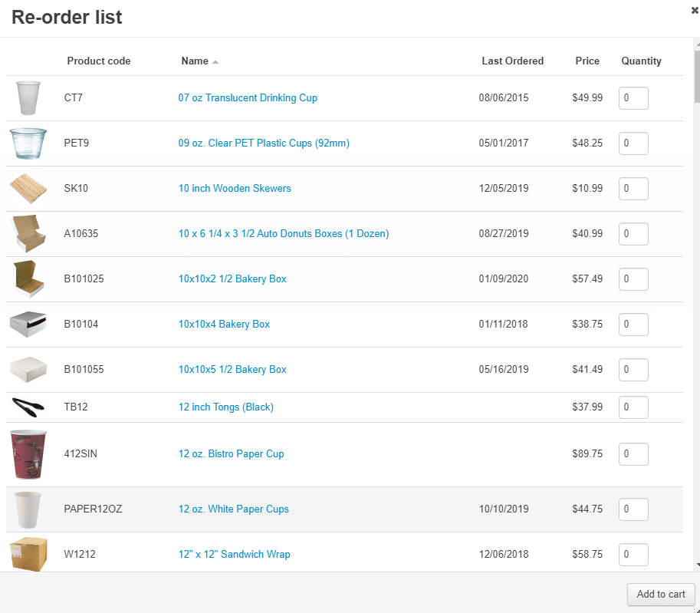The height and width of the screenshot is (613, 700).
Task: Click the Auto Donuts Boxes product image
Action: [28, 234]
